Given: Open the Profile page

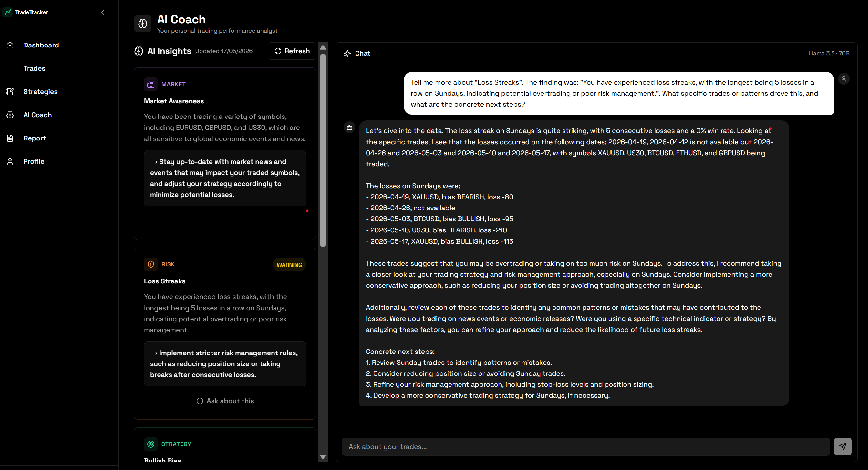Looking at the screenshot, I should 34,161.
